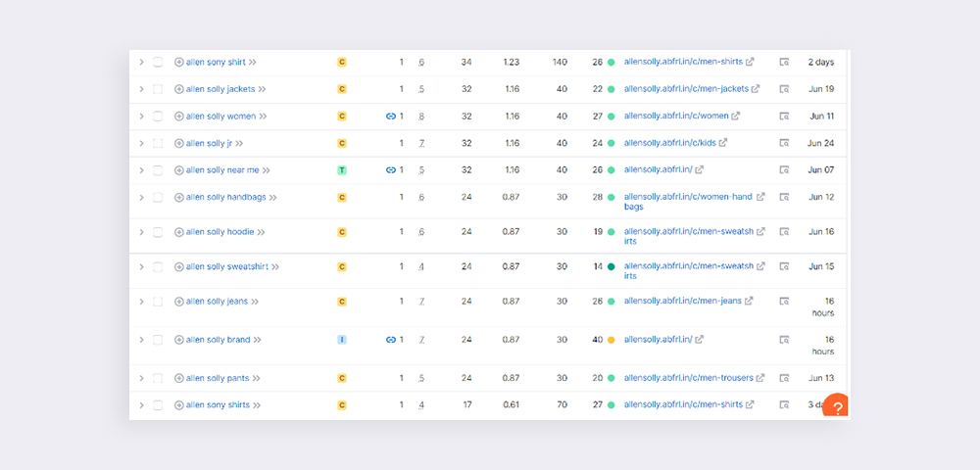
Task: Click plus icon beside allen solly near me
Action: (x=178, y=169)
